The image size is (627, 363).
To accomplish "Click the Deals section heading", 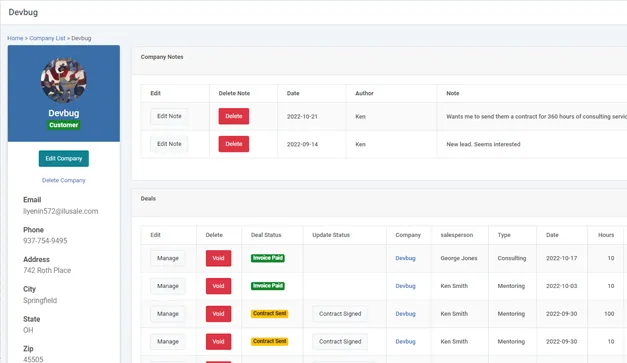I will [x=148, y=199].
